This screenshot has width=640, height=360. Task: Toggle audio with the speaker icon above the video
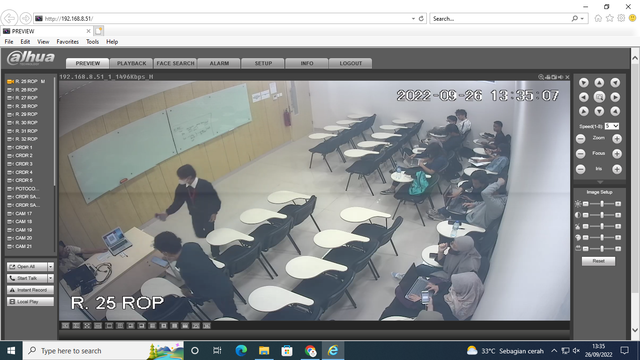(561, 77)
